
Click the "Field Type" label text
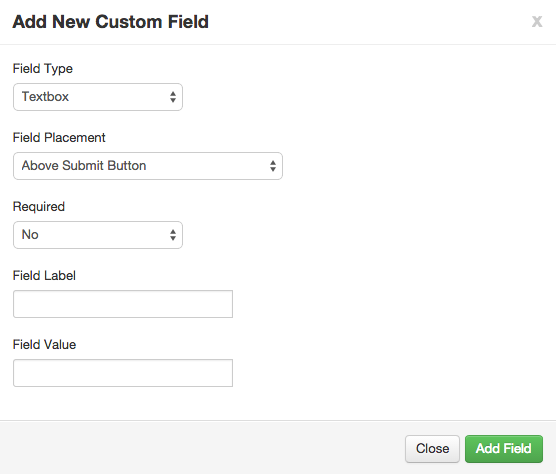[43, 69]
